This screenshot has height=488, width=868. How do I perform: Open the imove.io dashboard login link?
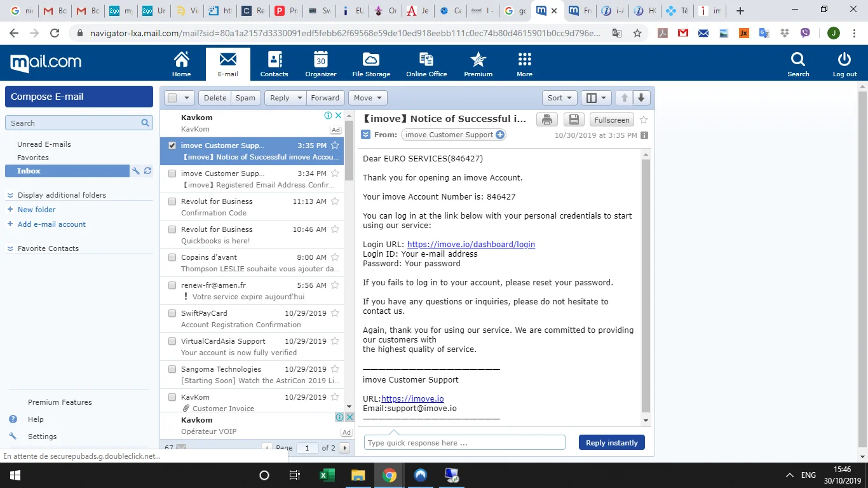tap(471, 244)
